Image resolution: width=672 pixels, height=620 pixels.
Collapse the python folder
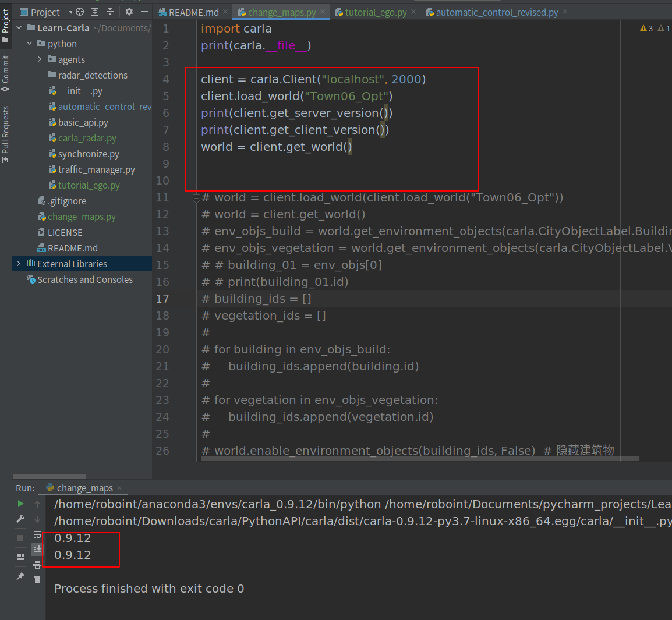[x=29, y=44]
